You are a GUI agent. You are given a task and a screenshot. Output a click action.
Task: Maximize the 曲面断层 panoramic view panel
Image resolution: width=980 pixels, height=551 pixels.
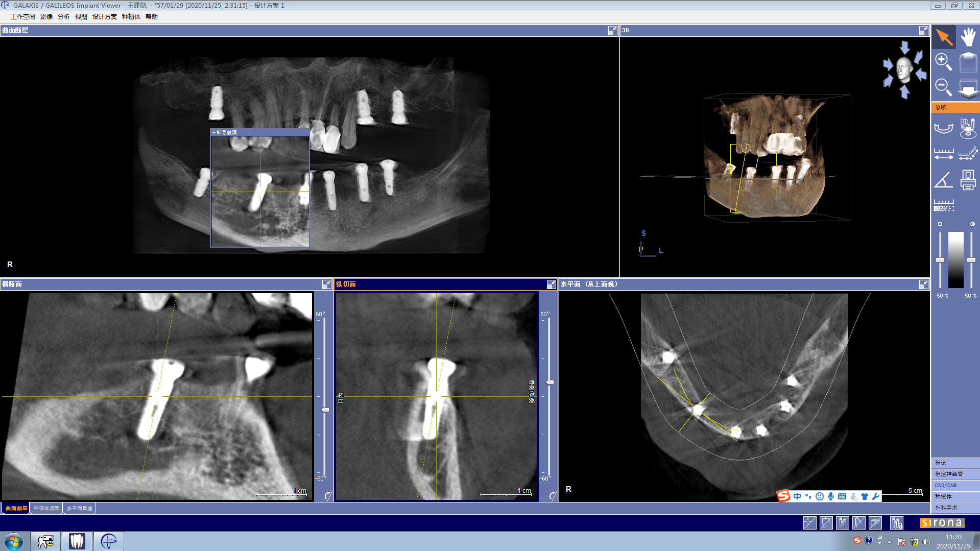coord(612,31)
